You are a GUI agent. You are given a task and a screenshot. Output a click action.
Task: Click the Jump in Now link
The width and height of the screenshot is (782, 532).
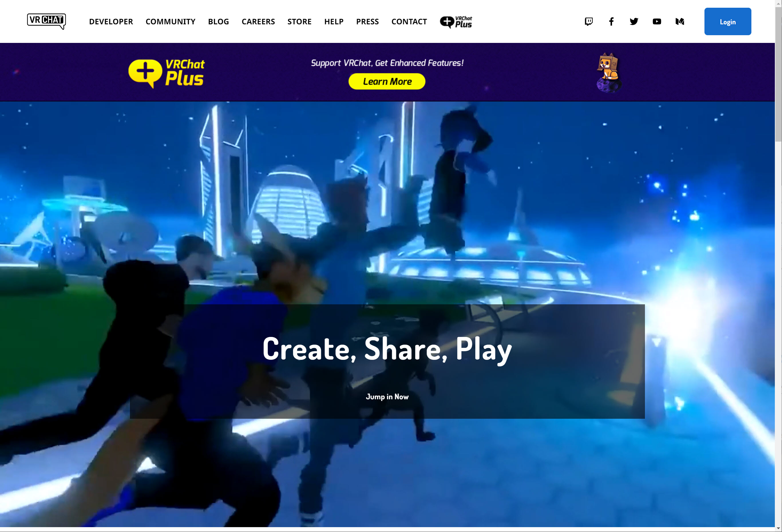pos(387,397)
